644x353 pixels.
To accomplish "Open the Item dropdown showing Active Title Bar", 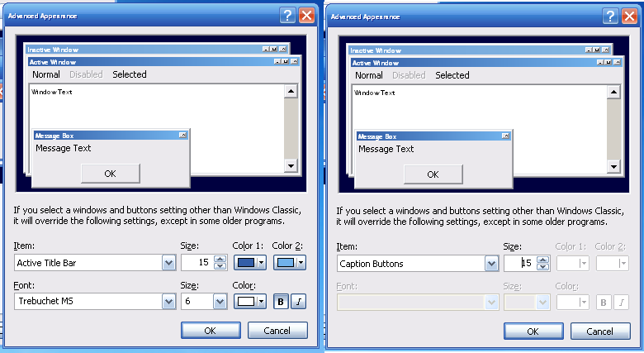I will click(168, 263).
